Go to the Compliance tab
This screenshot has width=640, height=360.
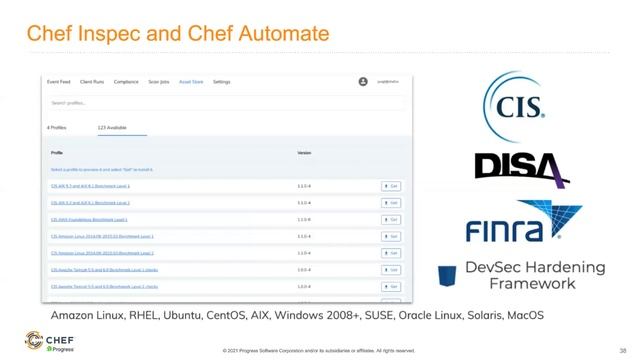[x=126, y=82]
